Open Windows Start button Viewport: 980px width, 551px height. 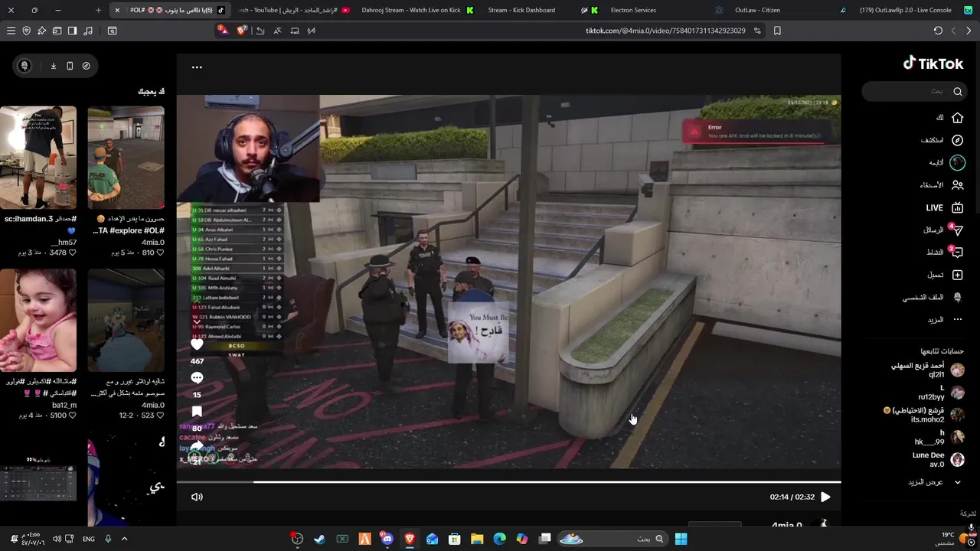(681, 539)
